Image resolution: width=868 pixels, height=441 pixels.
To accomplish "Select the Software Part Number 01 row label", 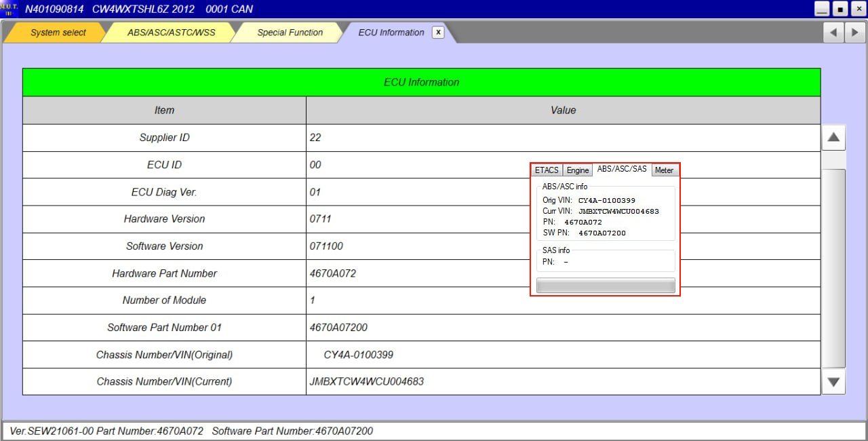I will (x=164, y=328).
